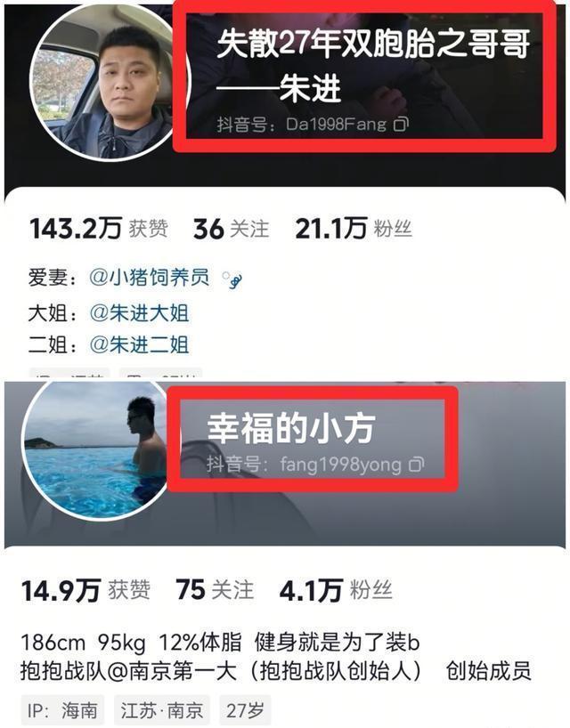Select the 幸福的小方 username
Viewport: 570px width, 728px height.
click(x=291, y=427)
